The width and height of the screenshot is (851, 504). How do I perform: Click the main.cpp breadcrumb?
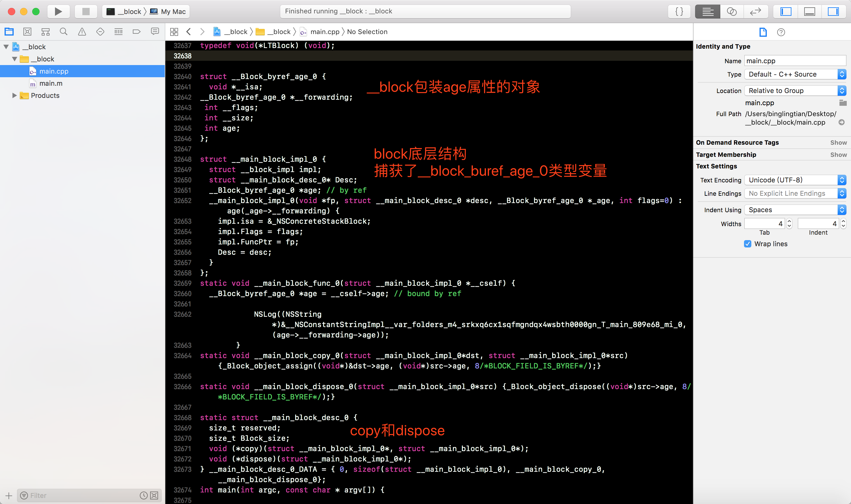pos(320,32)
